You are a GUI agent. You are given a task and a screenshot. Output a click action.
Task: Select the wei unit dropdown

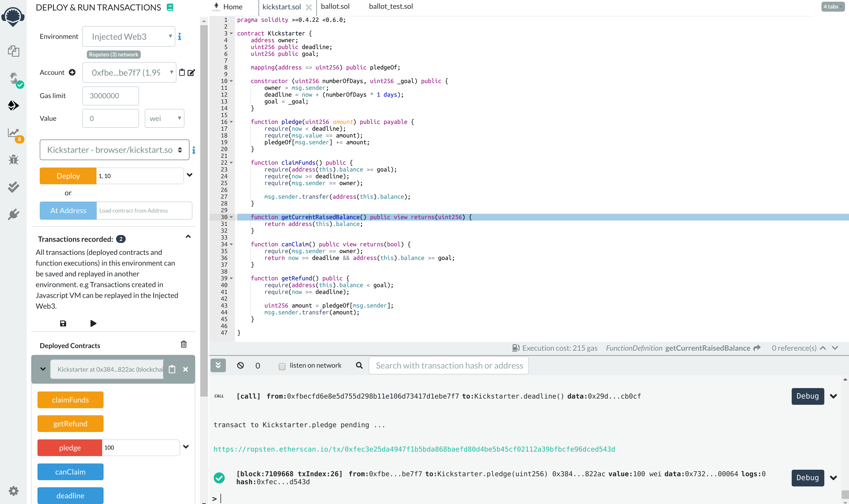[x=165, y=118]
